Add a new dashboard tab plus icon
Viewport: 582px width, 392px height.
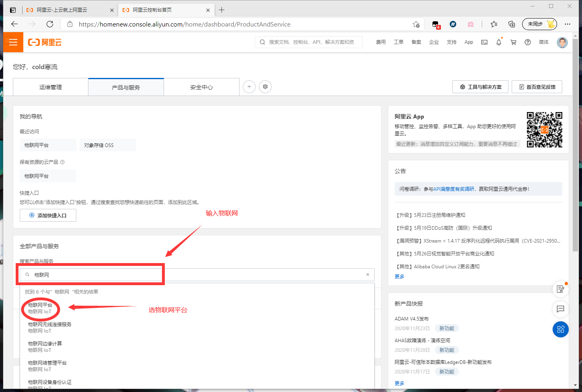pyautogui.click(x=249, y=87)
